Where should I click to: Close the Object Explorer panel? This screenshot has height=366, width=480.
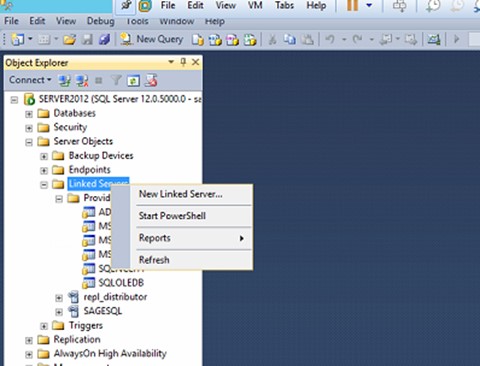tap(196, 62)
